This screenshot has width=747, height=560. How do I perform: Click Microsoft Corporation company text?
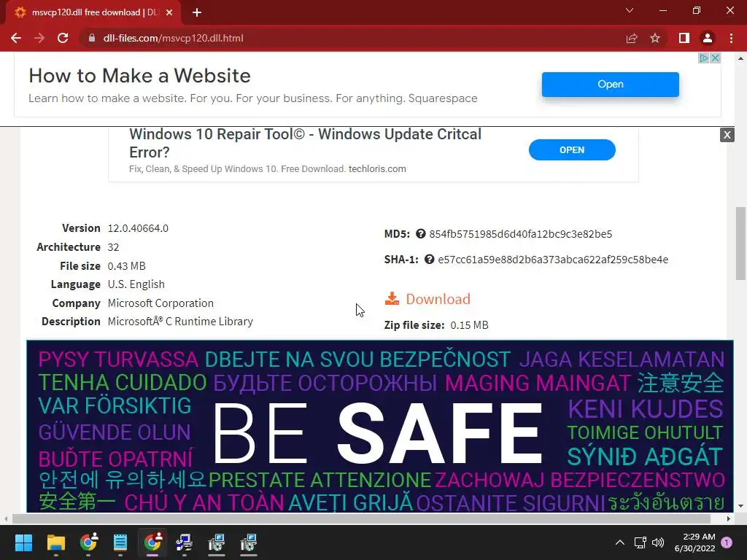coord(160,303)
